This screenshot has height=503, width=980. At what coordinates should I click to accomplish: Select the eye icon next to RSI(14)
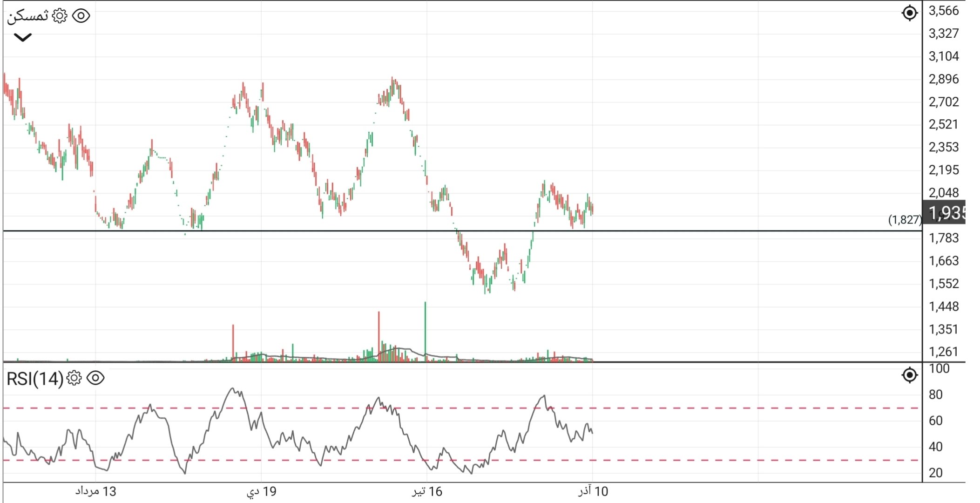tap(96, 378)
